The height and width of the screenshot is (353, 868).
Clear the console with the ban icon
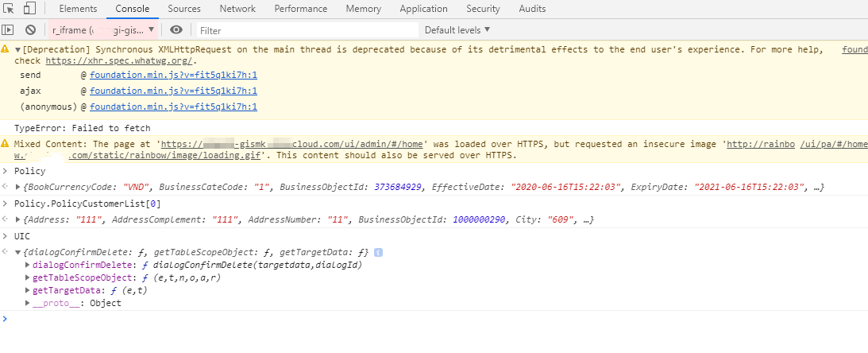[30, 30]
